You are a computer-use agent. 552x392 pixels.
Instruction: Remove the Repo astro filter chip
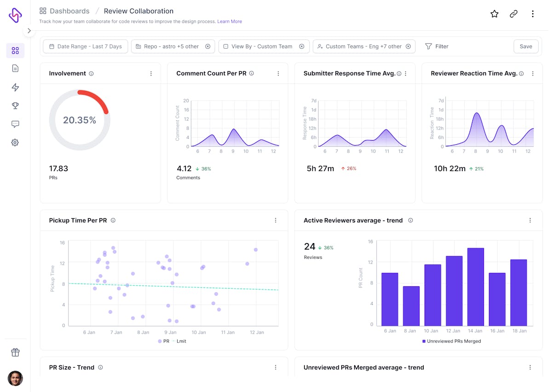(208, 46)
